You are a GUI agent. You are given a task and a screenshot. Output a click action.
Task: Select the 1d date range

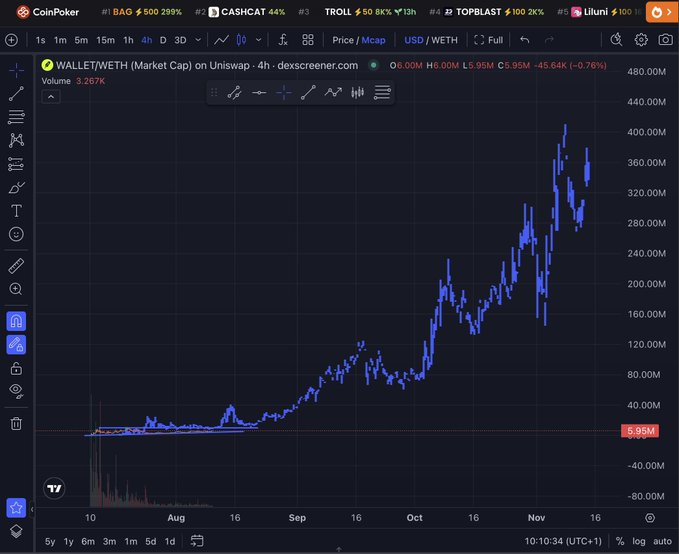coord(170,541)
